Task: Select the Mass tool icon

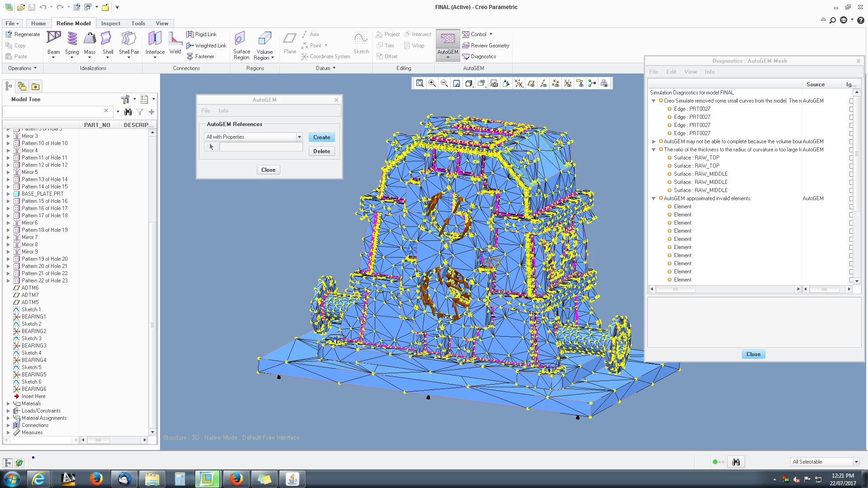Action: click(x=90, y=39)
